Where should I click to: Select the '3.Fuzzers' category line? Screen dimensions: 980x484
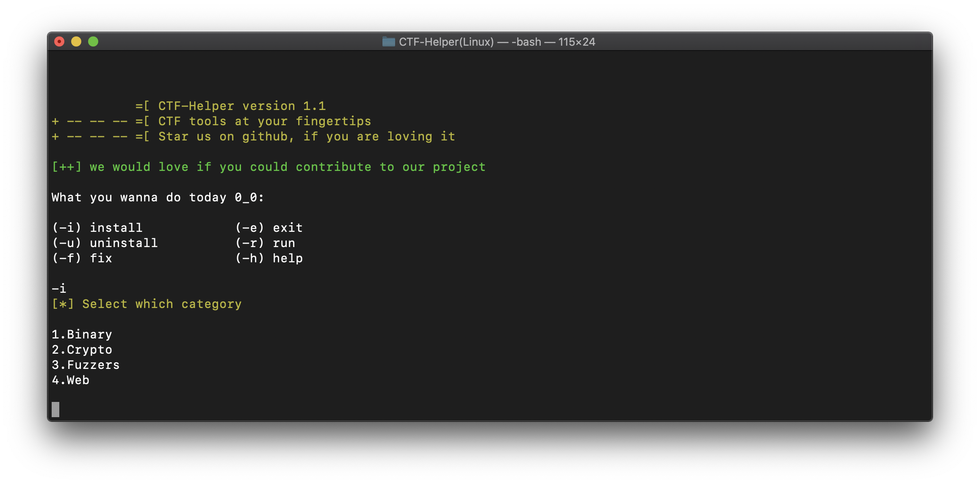(x=86, y=365)
